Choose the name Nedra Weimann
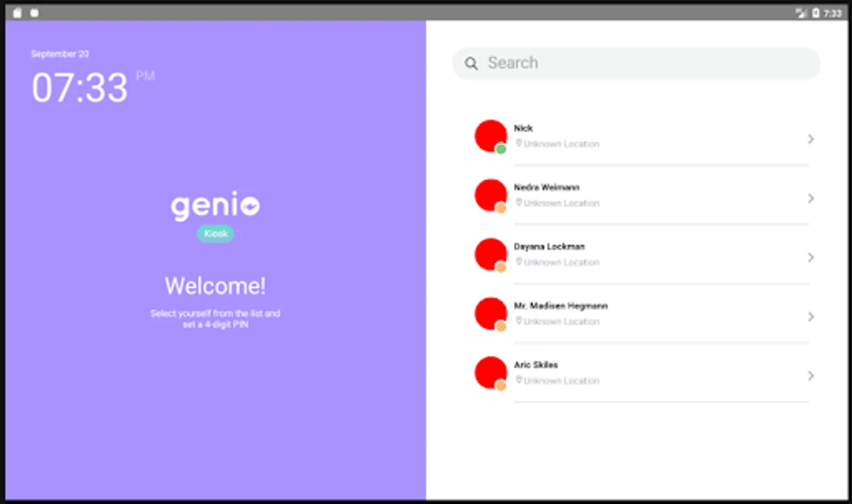Screen dimensions: 852x504 coord(547,188)
